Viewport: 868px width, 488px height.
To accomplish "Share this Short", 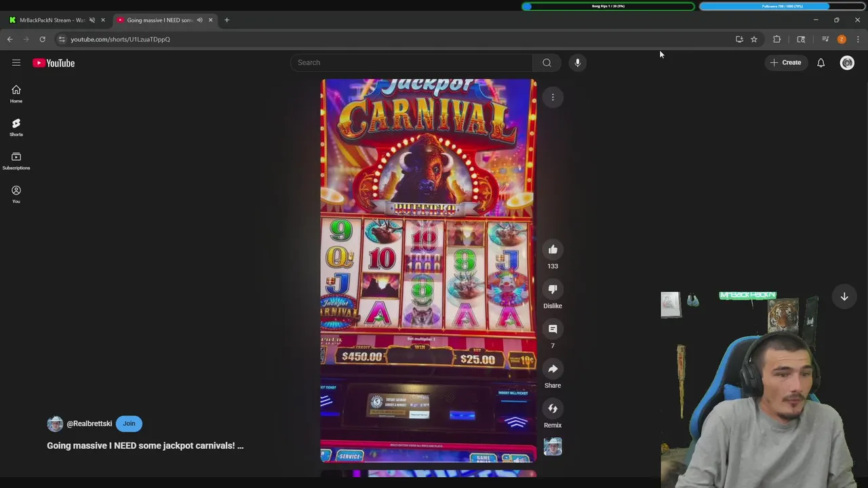I will [x=553, y=369].
